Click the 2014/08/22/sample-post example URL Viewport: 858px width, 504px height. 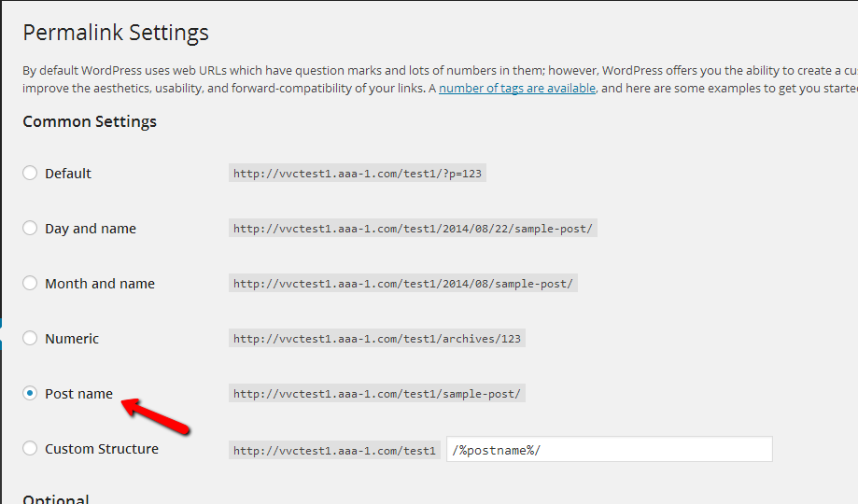tap(413, 229)
